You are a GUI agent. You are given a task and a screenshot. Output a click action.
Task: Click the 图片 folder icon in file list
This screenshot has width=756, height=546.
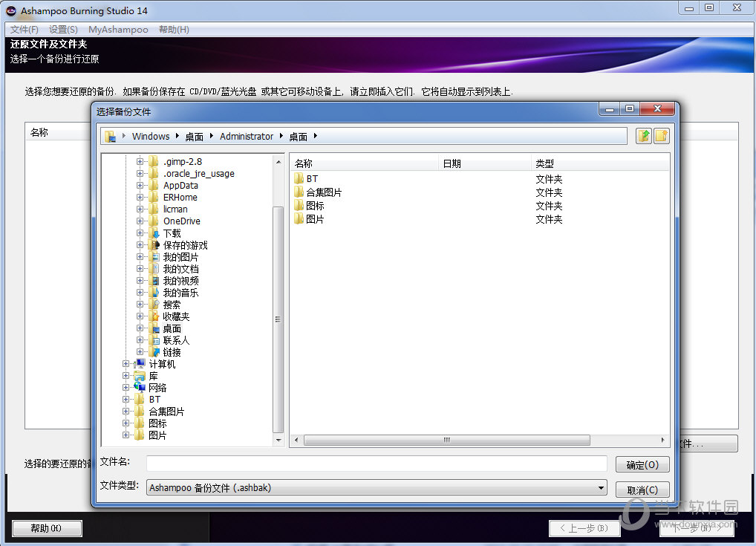(299, 219)
